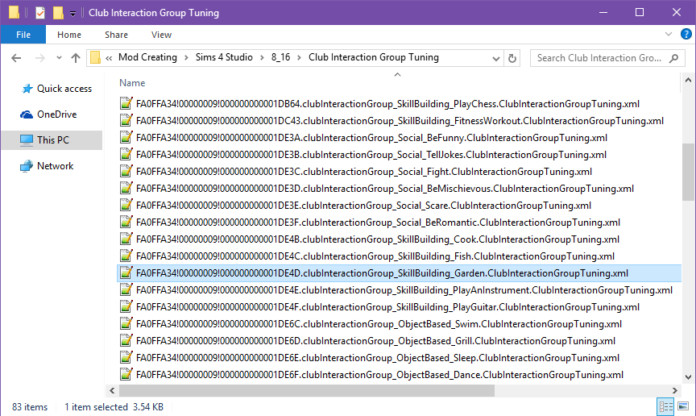
Task: Click the Up one level arrow
Action: tap(74, 58)
